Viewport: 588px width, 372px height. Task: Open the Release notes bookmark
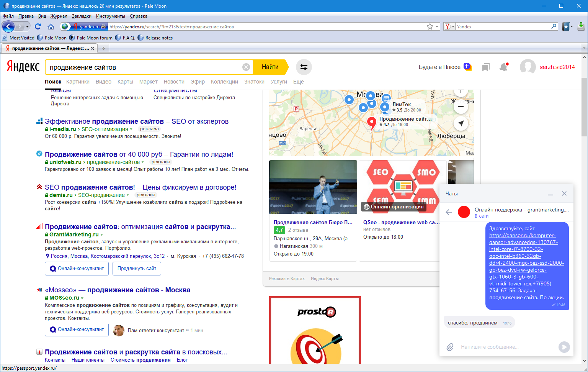click(x=155, y=38)
